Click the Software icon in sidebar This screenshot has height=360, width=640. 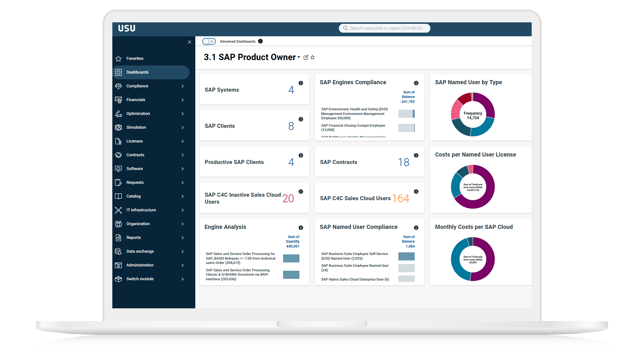[118, 169]
